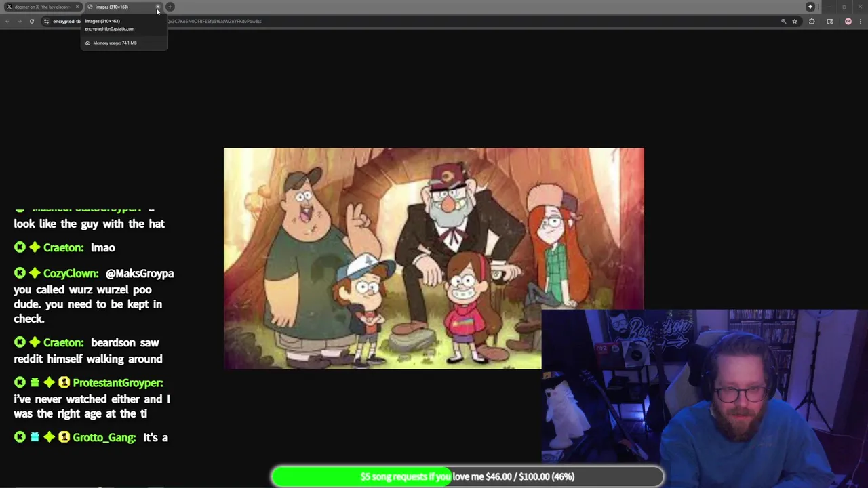This screenshot has height=488, width=868.
Task: Reload the current page
Action: point(31,21)
